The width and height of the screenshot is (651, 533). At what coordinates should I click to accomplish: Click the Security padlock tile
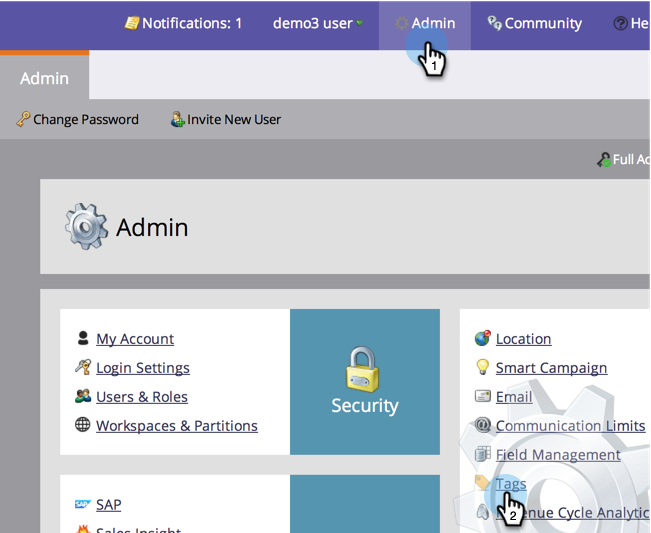(x=365, y=382)
